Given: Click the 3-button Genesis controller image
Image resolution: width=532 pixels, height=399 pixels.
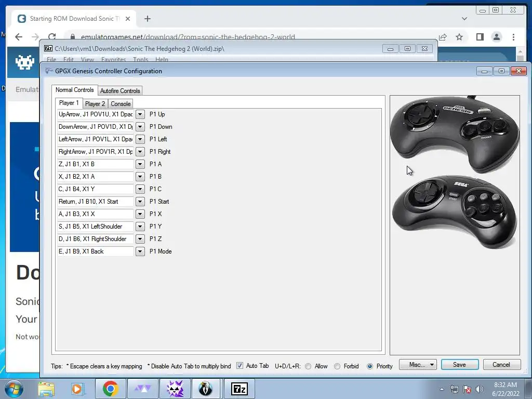Looking at the screenshot, I should (454, 134).
